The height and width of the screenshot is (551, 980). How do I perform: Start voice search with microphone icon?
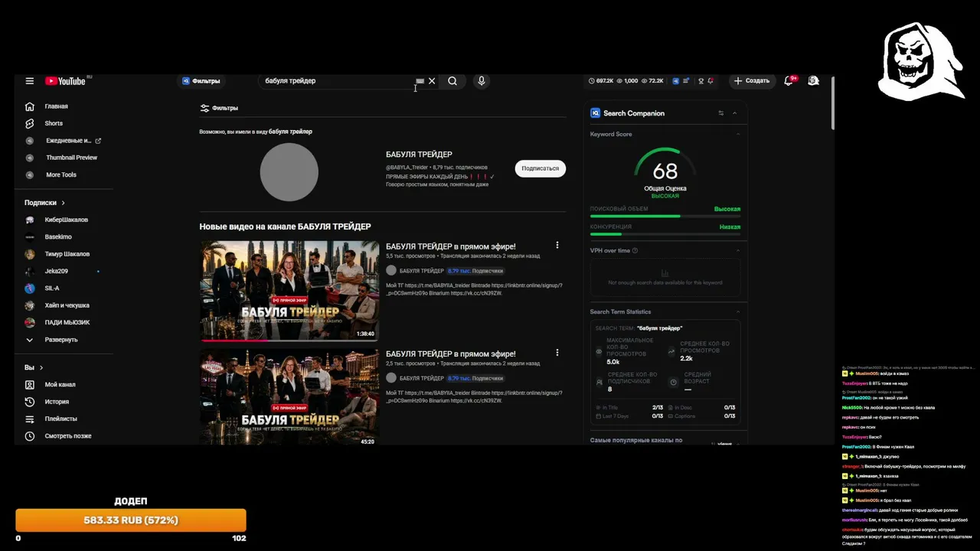[481, 80]
